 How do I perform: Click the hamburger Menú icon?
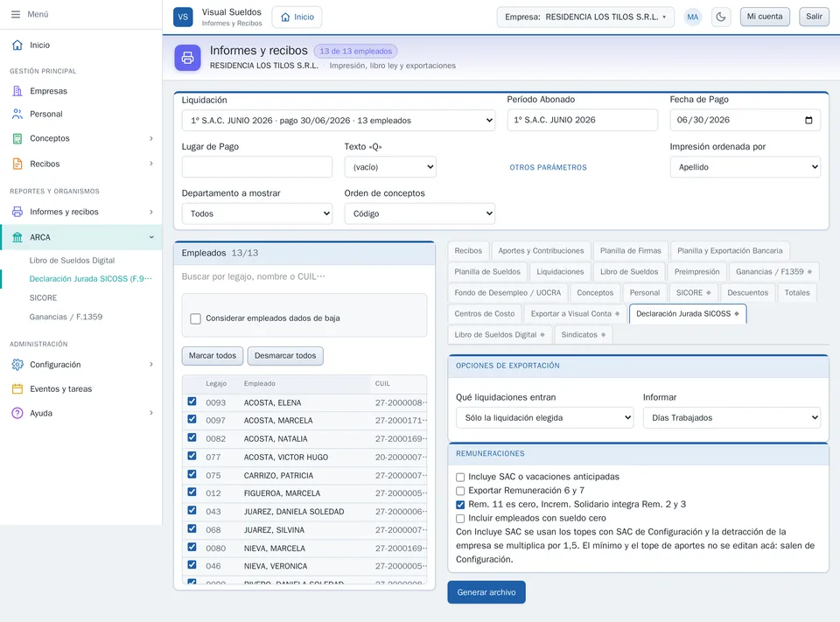(16, 15)
